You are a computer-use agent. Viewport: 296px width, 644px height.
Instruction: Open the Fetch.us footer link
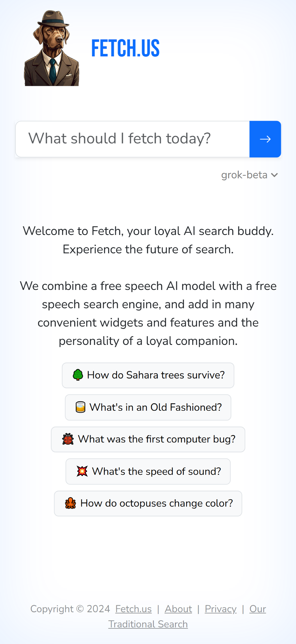(x=133, y=609)
